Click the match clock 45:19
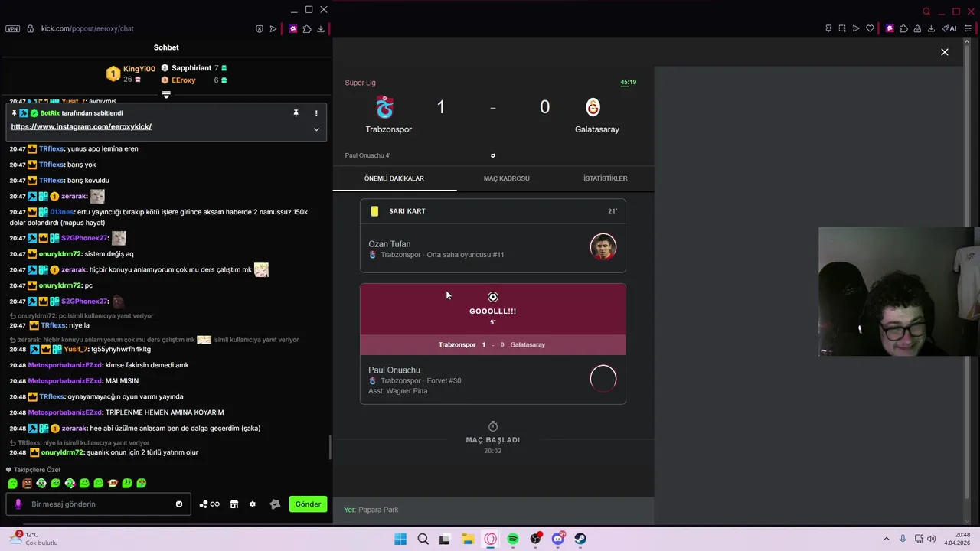 (628, 82)
